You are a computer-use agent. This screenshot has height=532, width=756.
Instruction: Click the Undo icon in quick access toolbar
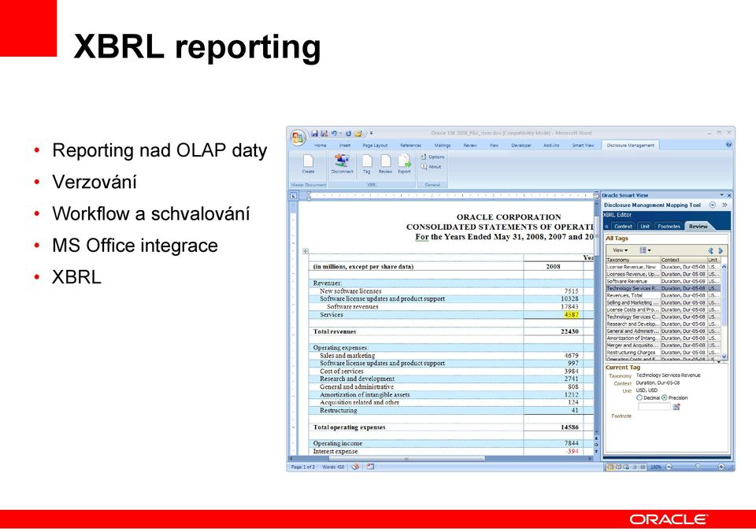coord(334,134)
